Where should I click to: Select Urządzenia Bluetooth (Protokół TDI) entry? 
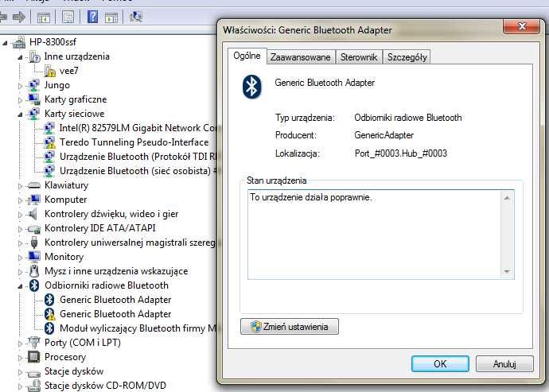pos(138,157)
